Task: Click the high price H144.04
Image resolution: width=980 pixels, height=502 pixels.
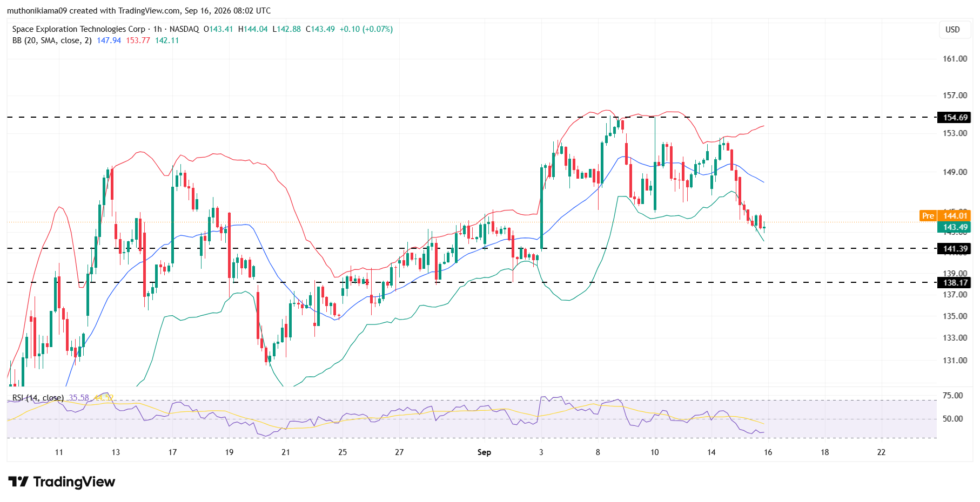Action: 253,29
